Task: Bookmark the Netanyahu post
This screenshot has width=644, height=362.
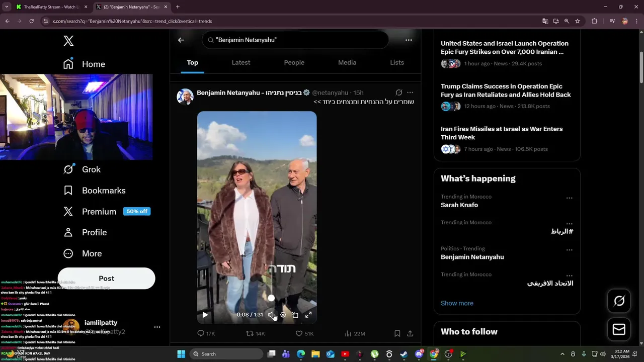Action: click(397, 333)
